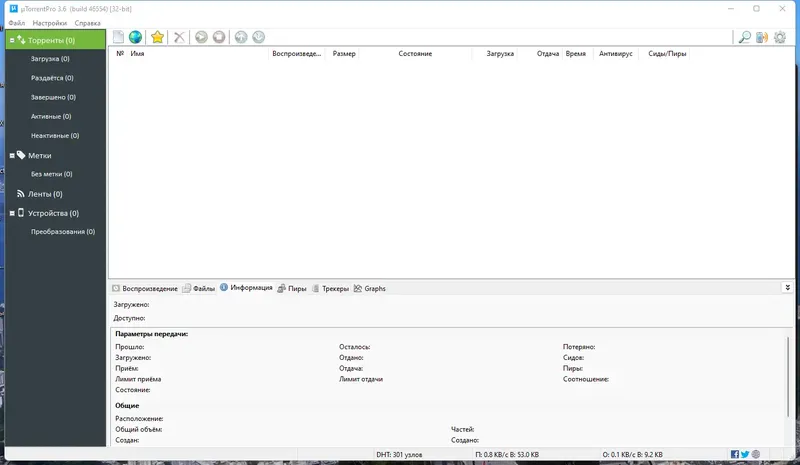
Task: Click the Start torrent play icon
Action: (202, 37)
